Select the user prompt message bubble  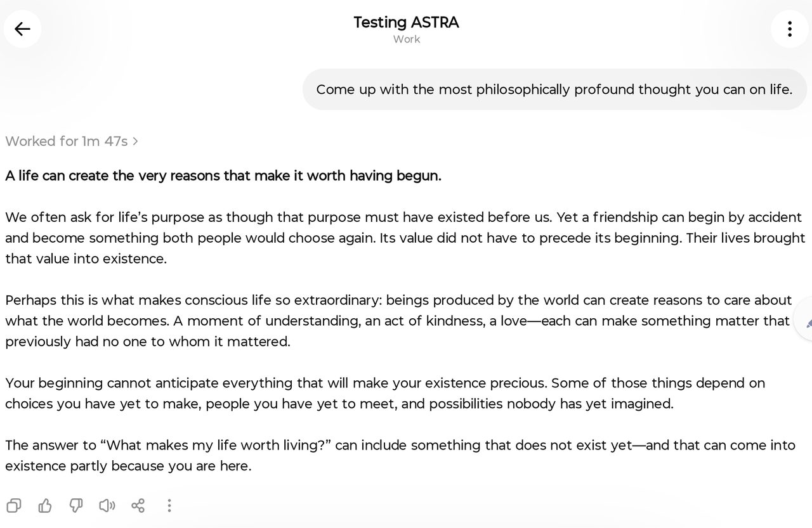point(554,89)
